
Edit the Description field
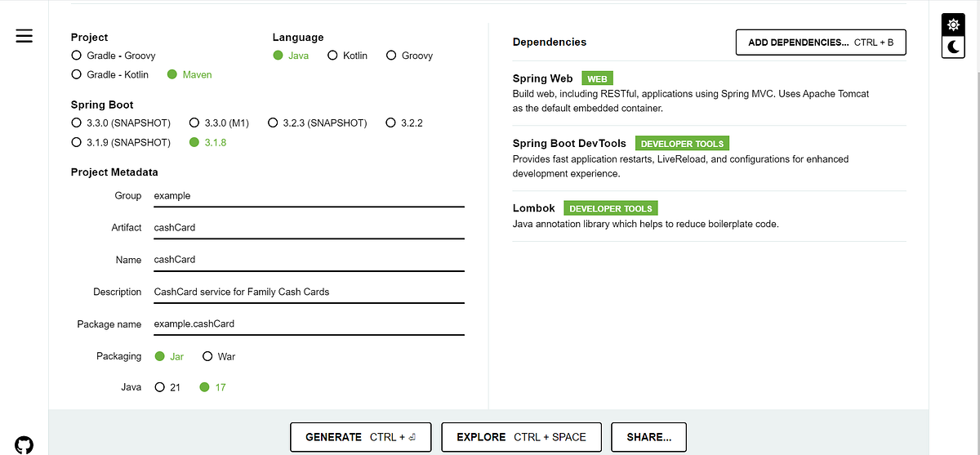(x=309, y=292)
